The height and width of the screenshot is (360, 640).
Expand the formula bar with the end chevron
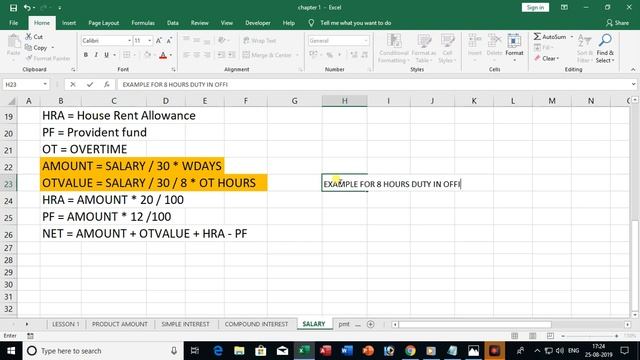(633, 84)
